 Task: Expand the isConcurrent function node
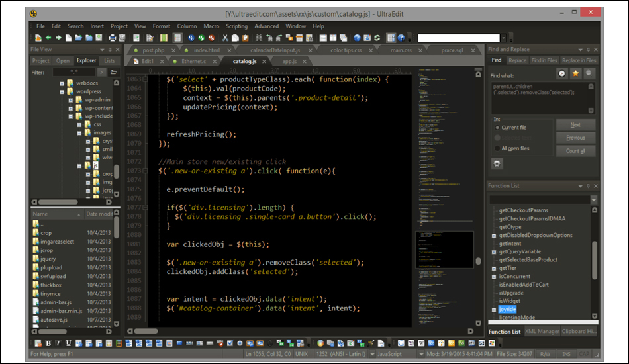point(494,277)
